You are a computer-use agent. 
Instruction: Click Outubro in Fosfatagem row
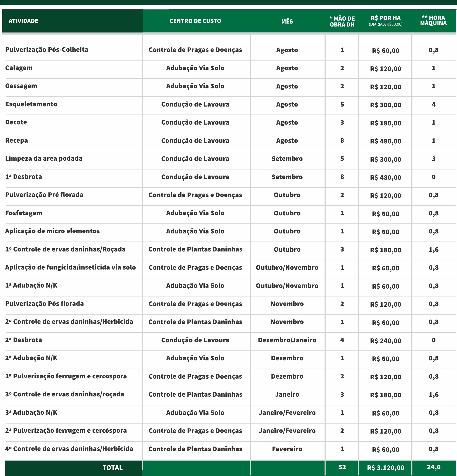[287, 213]
